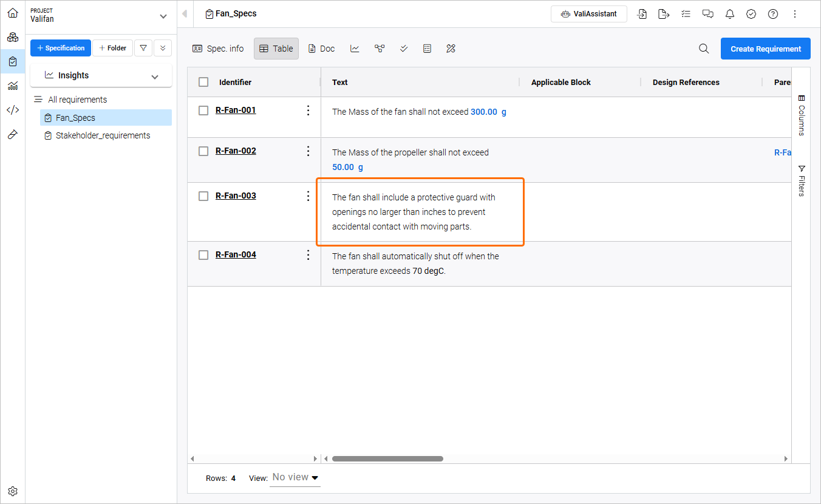Open the code scripting sidebar icon
Image resolution: width=821 pixels, height=504 pixels.
(12, 110)
